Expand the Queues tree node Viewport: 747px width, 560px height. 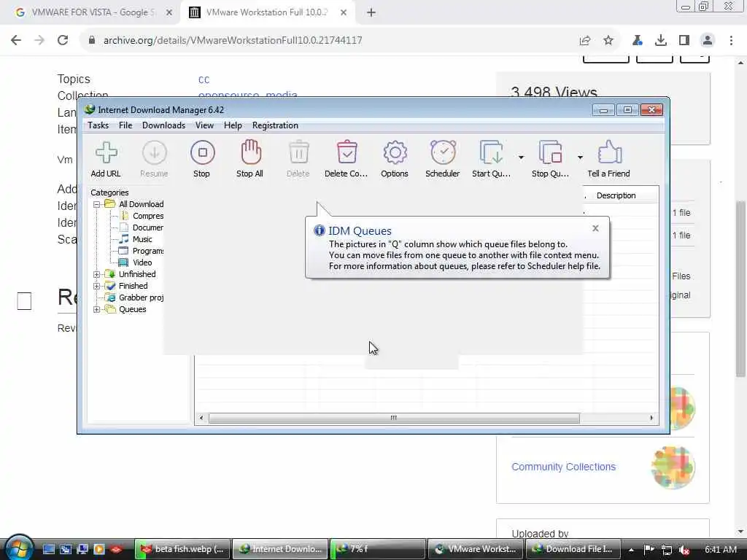pyautogui.click(x=97, y=309)
